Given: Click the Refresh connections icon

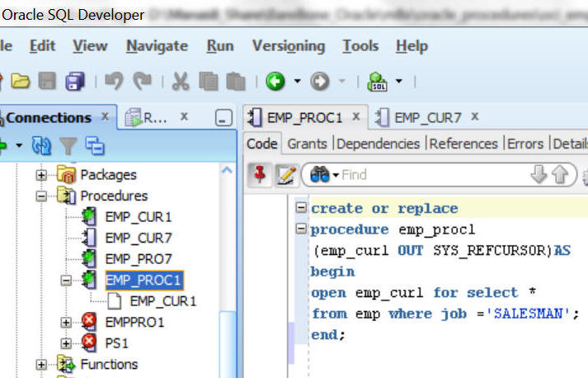Looking at the screenshot, I should pyautogui.click(x=41, y=145).
